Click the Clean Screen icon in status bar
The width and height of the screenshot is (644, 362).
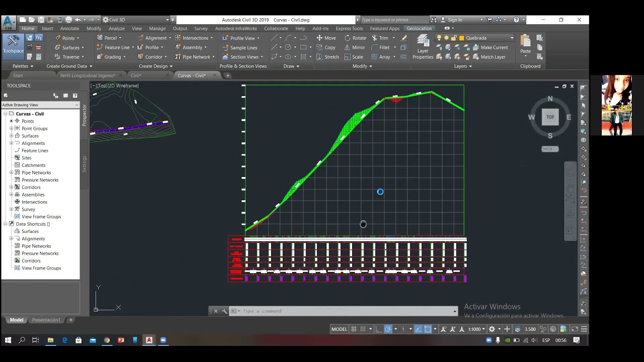click(575, 329)
